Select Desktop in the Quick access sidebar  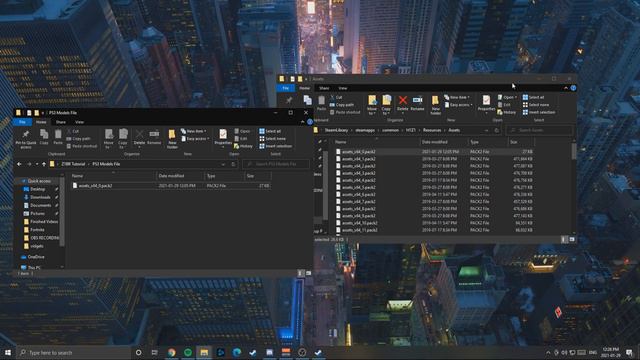coord(38,189)
